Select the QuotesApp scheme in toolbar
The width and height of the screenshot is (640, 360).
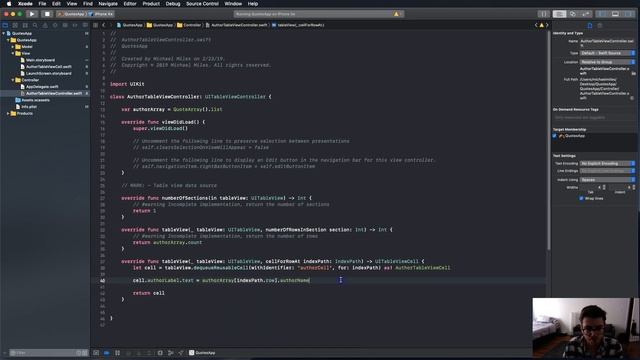72,14
